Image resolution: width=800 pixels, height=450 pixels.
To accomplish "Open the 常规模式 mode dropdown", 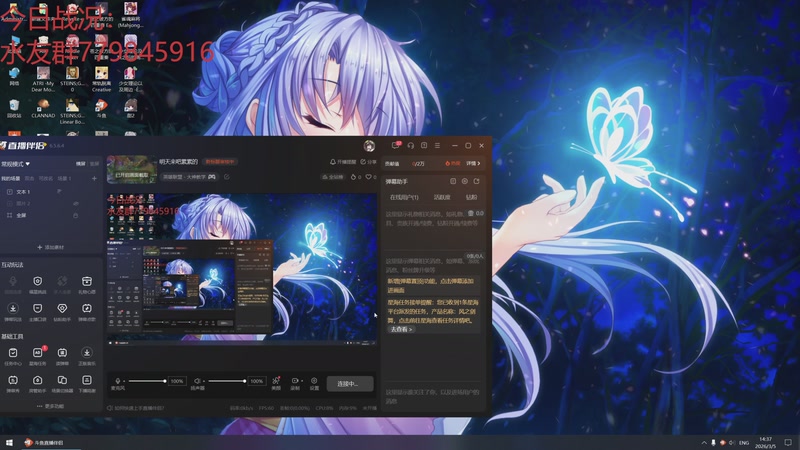I will click(15, 164).
